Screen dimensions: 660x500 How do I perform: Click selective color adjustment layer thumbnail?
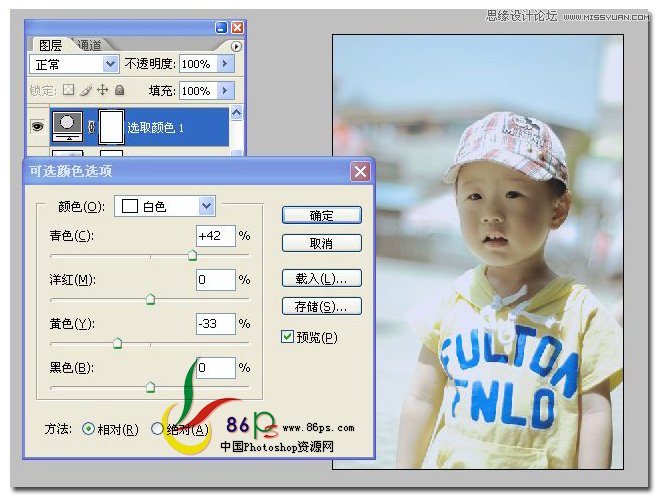pyautogui.click(x=67, y=127)
